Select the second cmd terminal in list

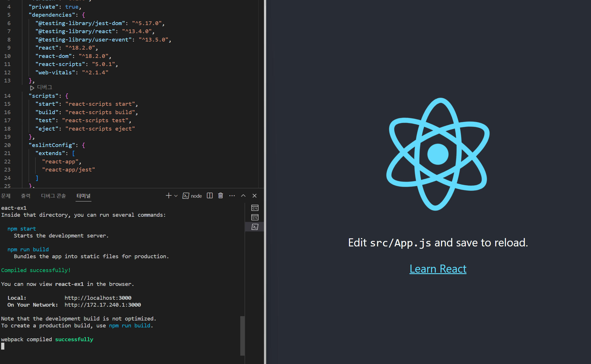tap(255, 217)
